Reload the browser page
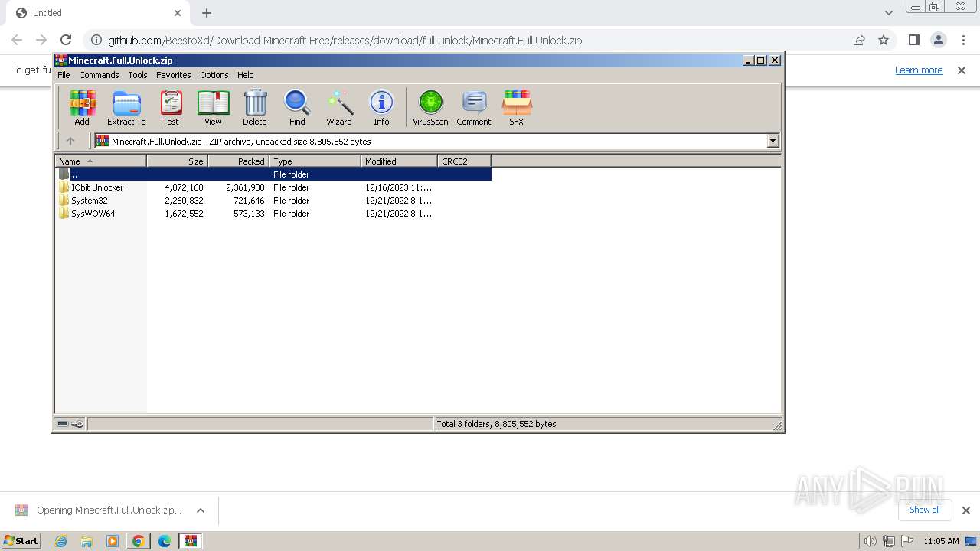Image resolution: width=980 pixels, height=551 pixels. (x=66, y=40)
